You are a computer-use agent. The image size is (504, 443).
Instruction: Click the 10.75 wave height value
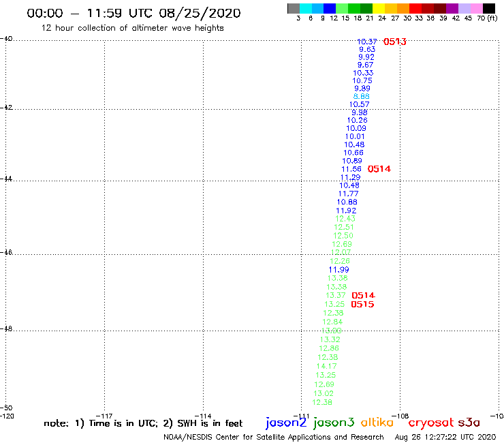(362, 80)
